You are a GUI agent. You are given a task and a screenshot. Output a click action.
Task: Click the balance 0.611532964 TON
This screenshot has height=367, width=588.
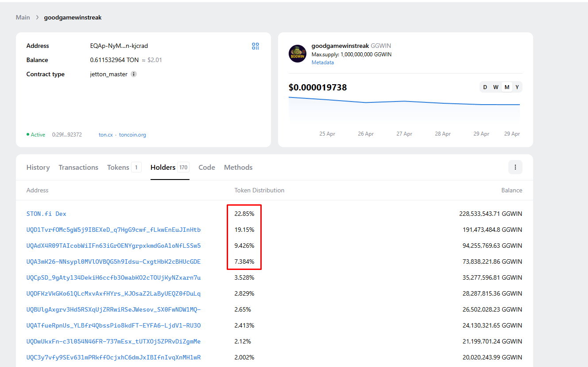pyautogui.click(x=114, y=60)
